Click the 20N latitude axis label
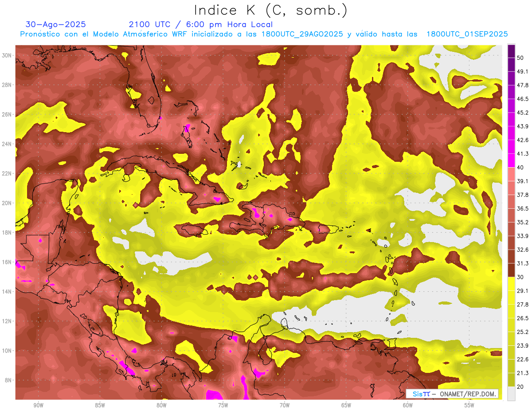The width and height of the screenshot is (532, 411). tap(7, 203)
